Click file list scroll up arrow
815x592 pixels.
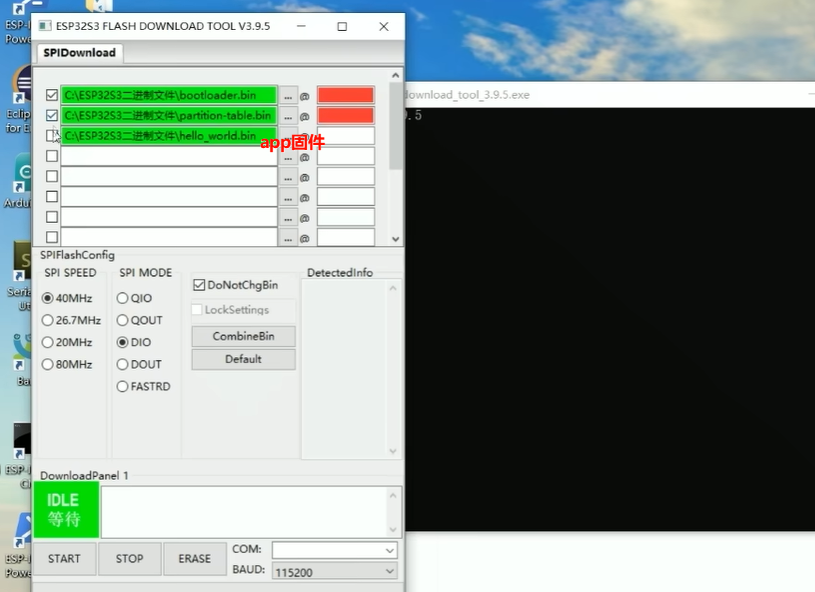pos(396,75)
